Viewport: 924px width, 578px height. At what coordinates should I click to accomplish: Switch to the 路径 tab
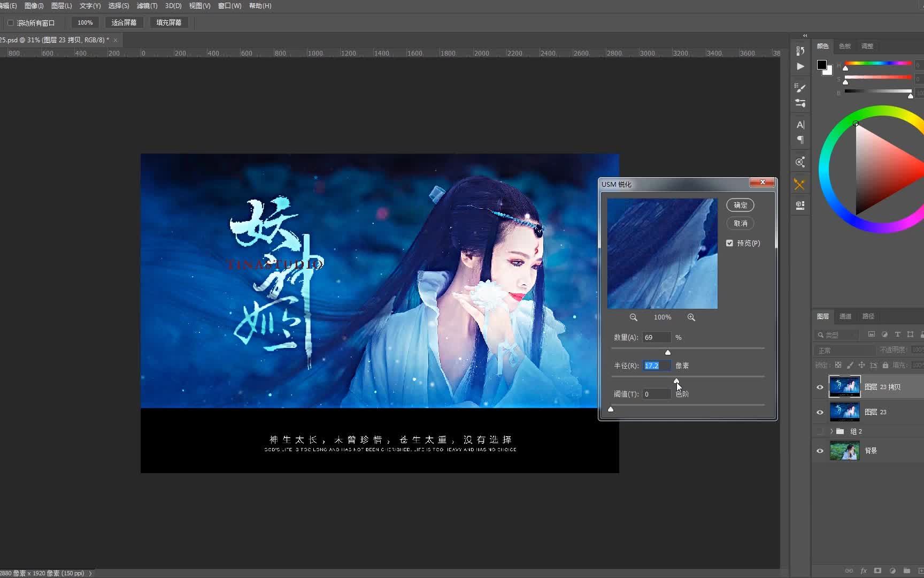tap(868, 316)
